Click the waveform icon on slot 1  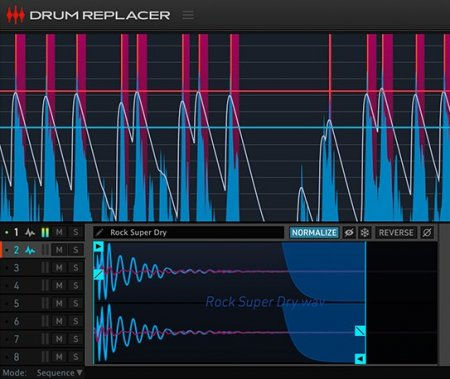[x=30, y=232]
